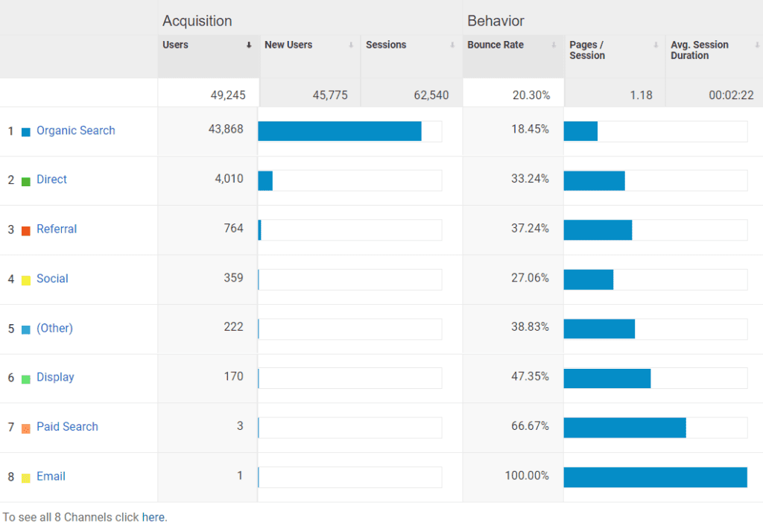Click Referral users value 764
763x532 pixels.
[233, 228]
